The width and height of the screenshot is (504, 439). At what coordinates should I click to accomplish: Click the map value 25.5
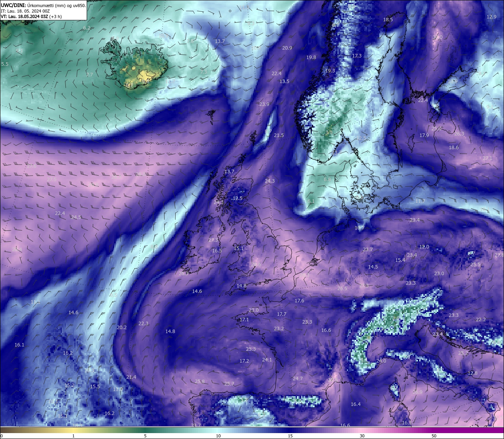tap(475, 265)
